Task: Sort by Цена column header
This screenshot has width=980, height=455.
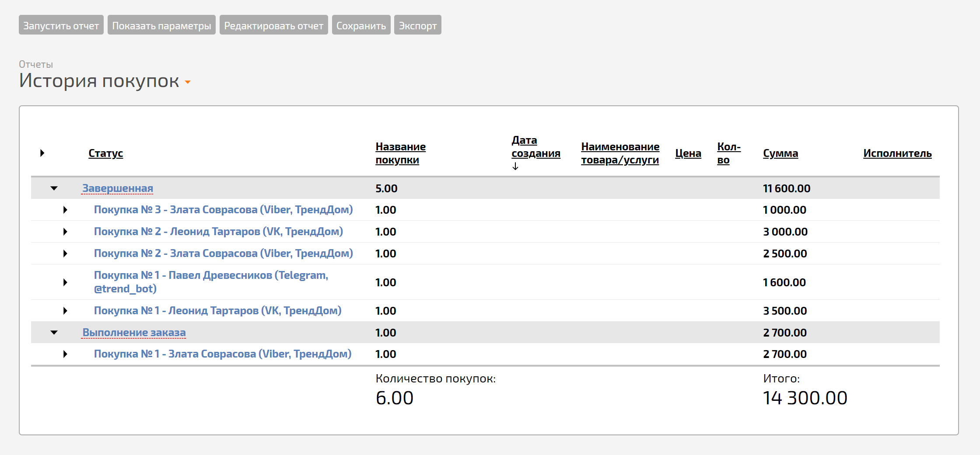Action: tap(688, 153)
